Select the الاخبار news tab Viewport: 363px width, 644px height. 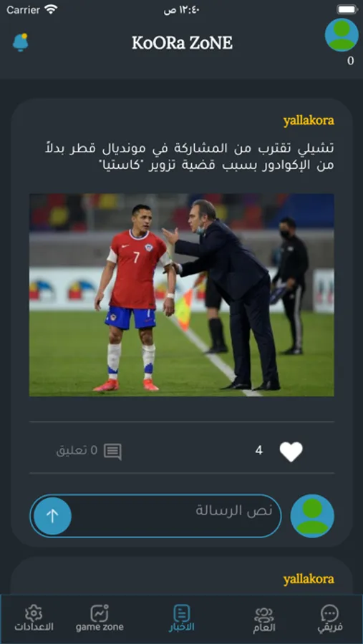(181, 618)
